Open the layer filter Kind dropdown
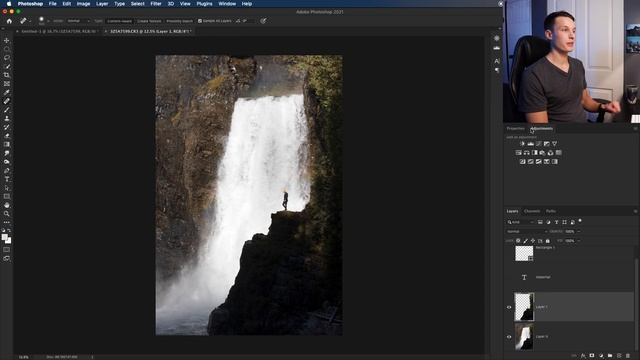The height and width of the screenshot is (360, 640). 521,222
